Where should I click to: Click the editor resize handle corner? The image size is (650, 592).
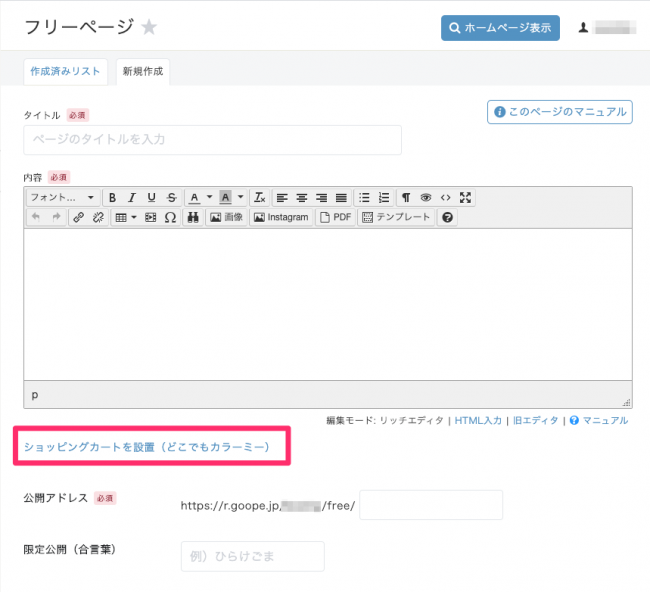(x=626, y=402)
